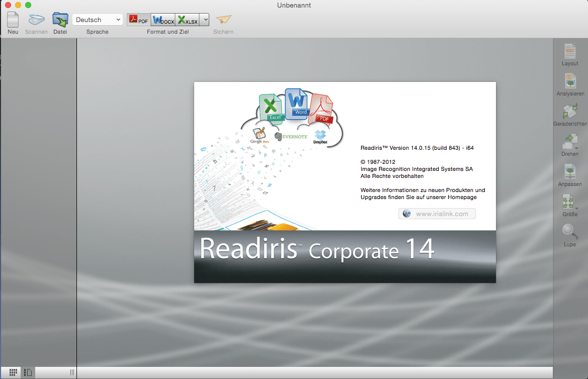Click the Drehen rotate icon
The height and width of the screenshot is (379, 588).
570,142
